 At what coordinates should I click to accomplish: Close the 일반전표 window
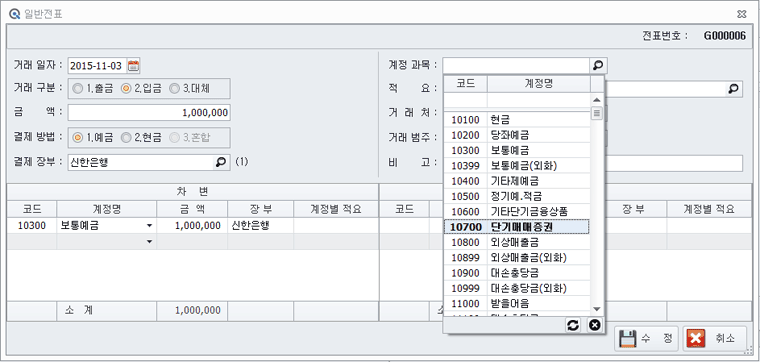click(742, 14)
